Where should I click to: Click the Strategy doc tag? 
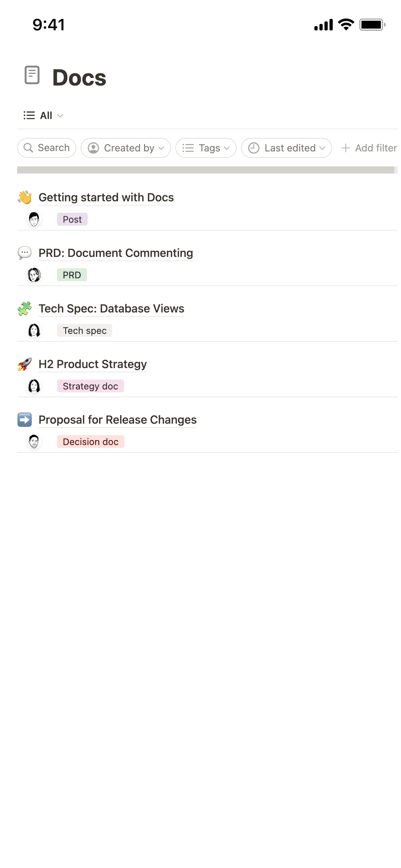[x=90, y=386]
